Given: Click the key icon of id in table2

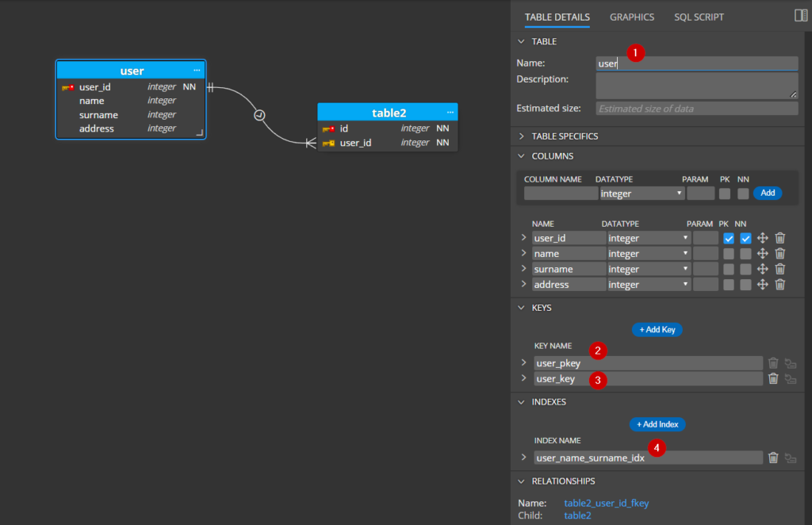Looking at the screenshot, I should [x=328, y=129].
